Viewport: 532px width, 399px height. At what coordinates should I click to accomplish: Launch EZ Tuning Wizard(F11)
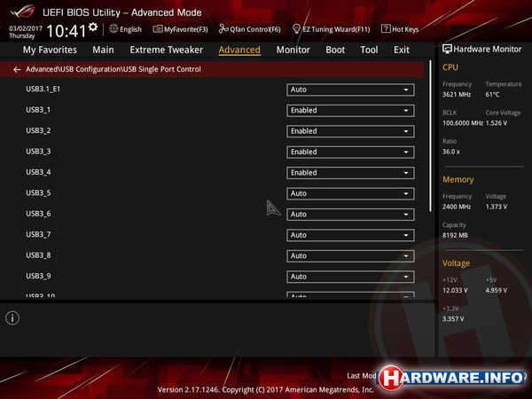[x=331, y=29]
